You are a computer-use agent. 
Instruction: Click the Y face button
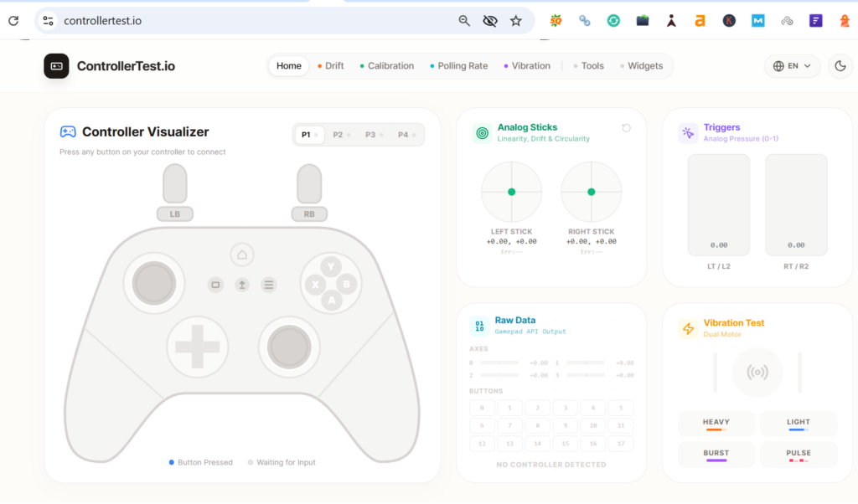tap(330, 267)
